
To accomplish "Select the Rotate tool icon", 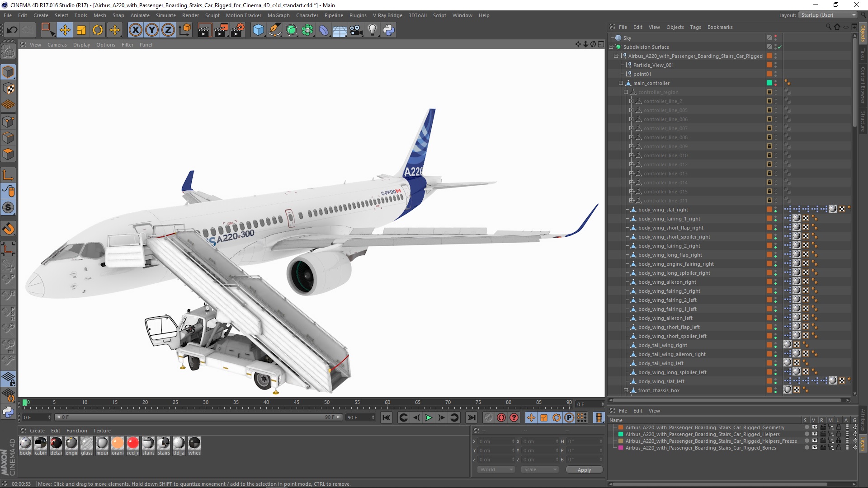I will pyautogui.click(x=98, y=30).
